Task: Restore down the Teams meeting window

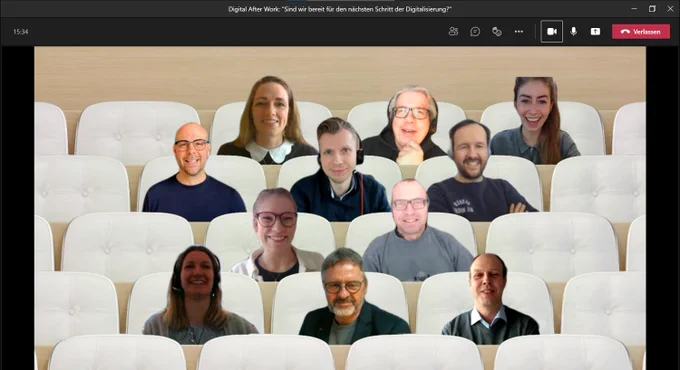Action: (x=652, y=8)
